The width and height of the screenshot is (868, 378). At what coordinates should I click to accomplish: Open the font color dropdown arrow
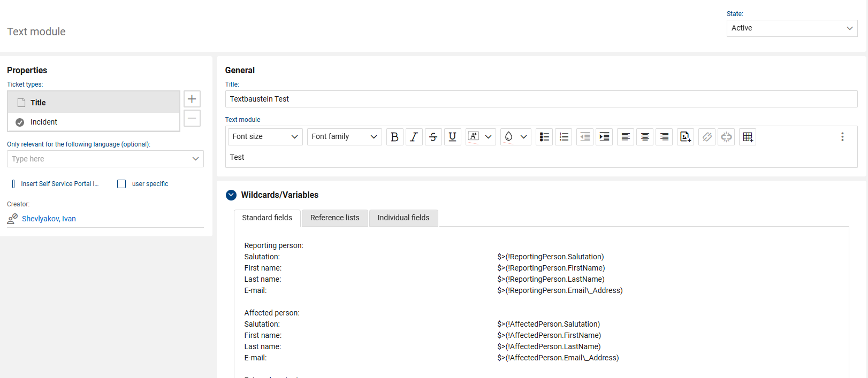[524, 137]
